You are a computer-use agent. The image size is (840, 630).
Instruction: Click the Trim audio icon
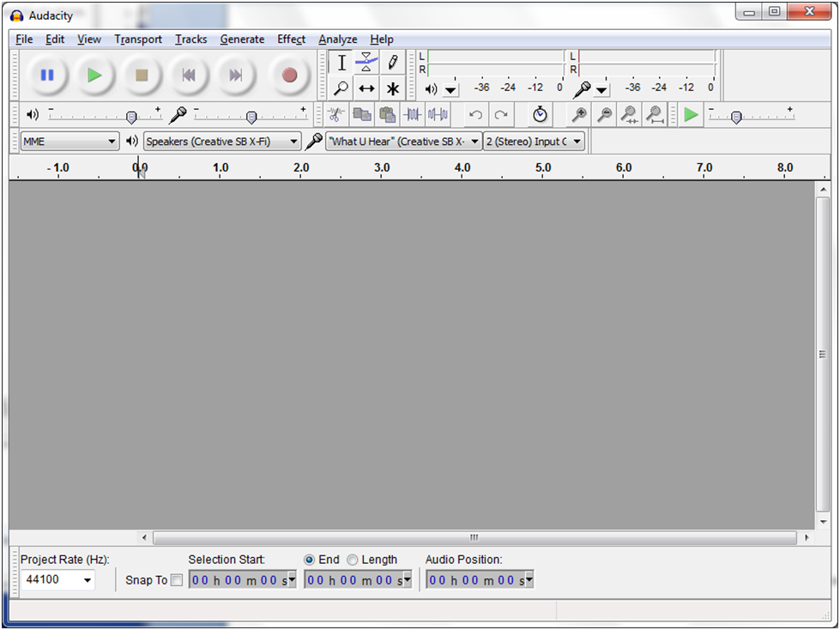413,115
